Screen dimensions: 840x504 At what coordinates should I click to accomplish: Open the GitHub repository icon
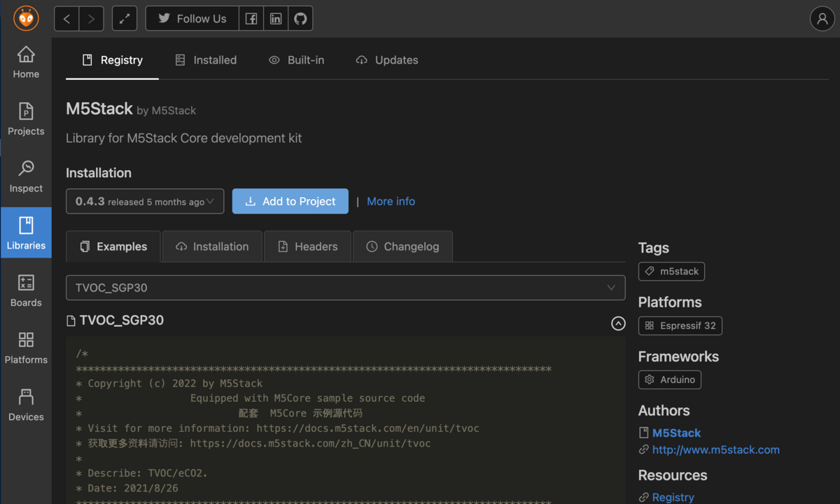[x=300, y=19]
